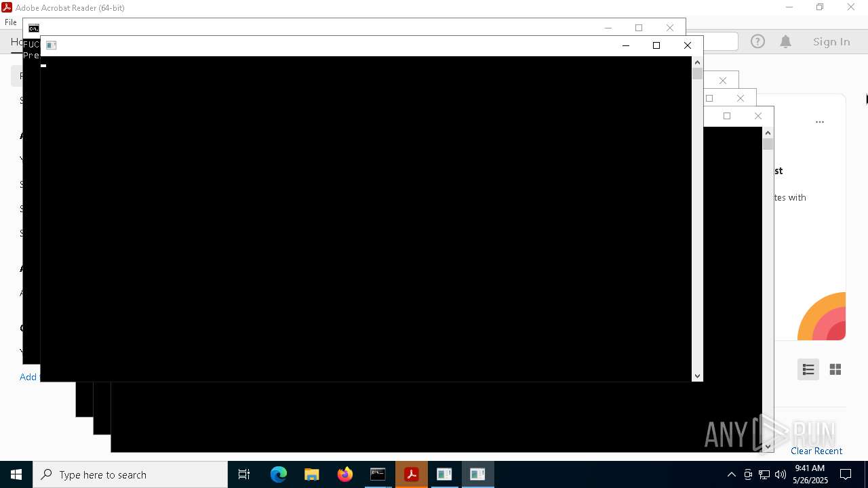
Task: Open Acrobat help question mark icon
Action: (x=757, y=42)
